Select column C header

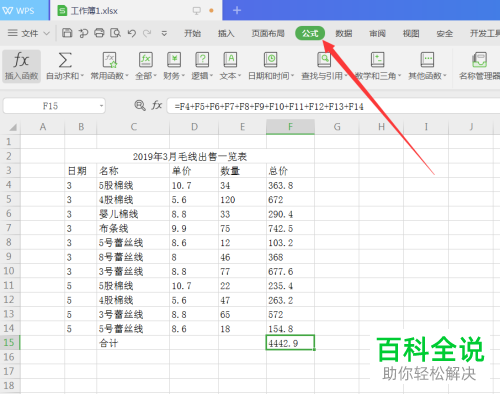(133, 127)
